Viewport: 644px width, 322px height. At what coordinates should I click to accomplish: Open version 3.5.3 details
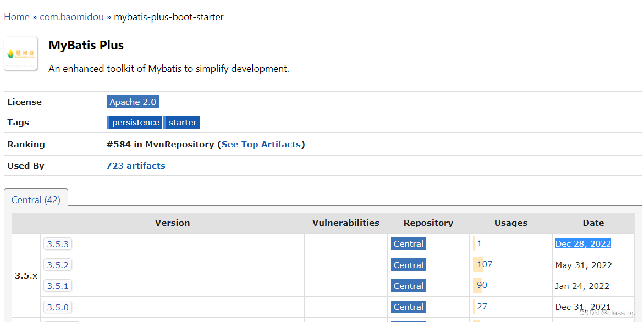(58, 243)
